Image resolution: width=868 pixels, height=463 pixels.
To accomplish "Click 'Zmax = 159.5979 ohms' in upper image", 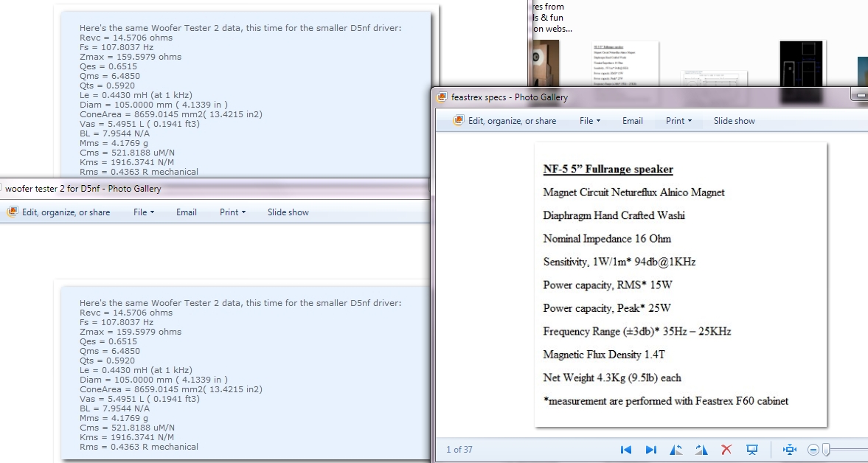I will (x=130, y=57).
